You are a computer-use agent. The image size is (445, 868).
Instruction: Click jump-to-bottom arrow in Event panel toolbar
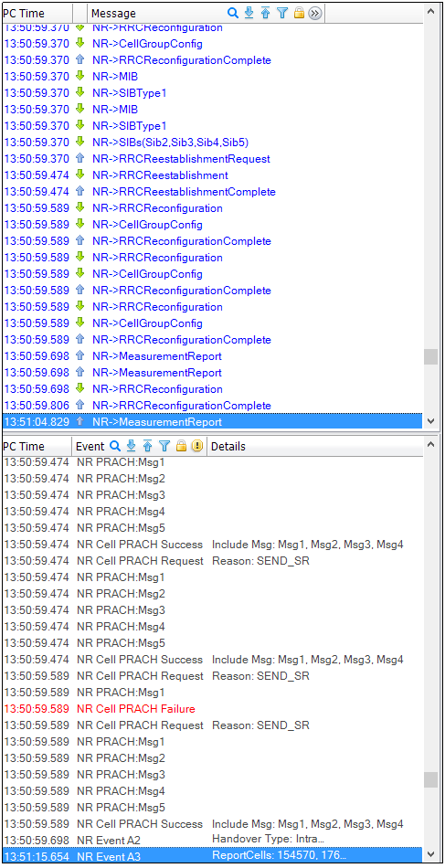132,446
